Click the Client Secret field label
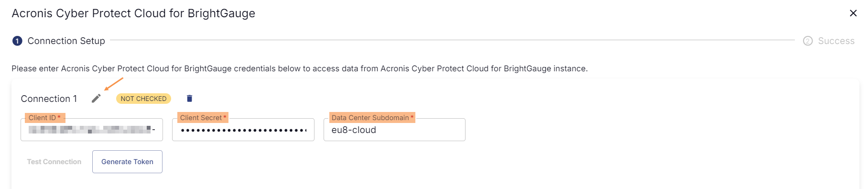Screen dimensions: 868x189 point(203,118)
